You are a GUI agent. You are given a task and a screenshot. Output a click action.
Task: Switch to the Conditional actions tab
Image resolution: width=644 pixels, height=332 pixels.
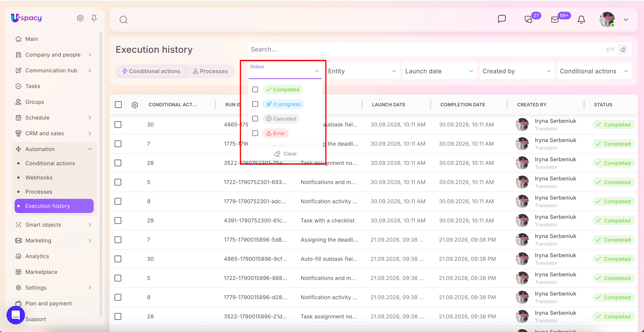pyautogui.click(x=151, y=71)
